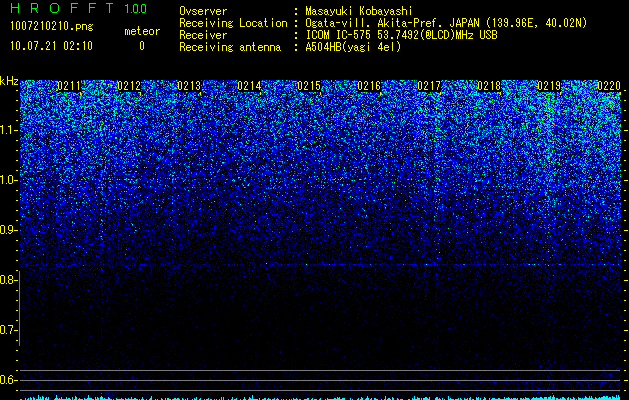
Task: Click the 0211 time marker
Action: [x=69, y=86]
